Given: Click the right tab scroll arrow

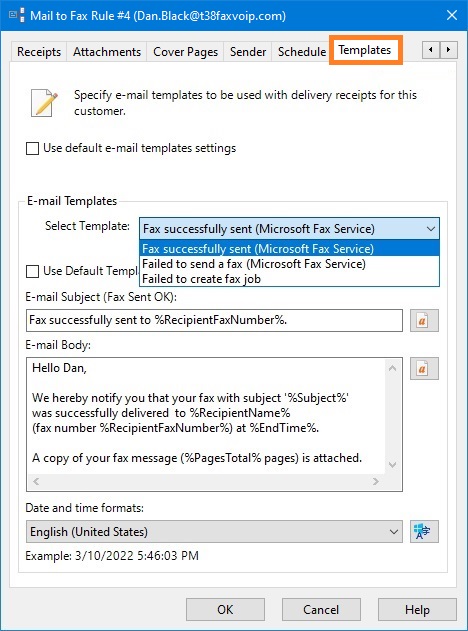Looking at the screenshot, I should pyautogui.click(x=448, y=50).
